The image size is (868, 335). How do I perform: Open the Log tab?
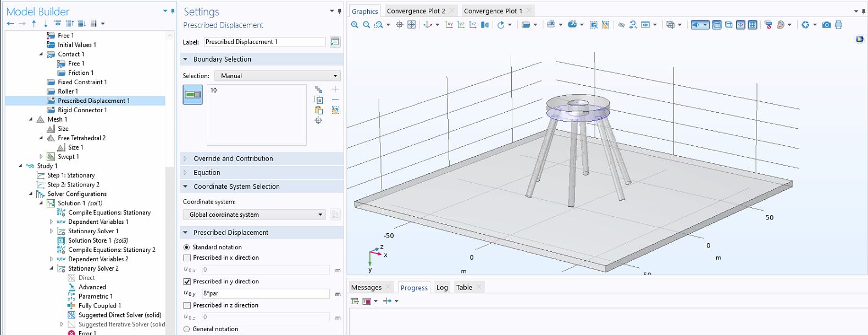click(x=442, y=287)
